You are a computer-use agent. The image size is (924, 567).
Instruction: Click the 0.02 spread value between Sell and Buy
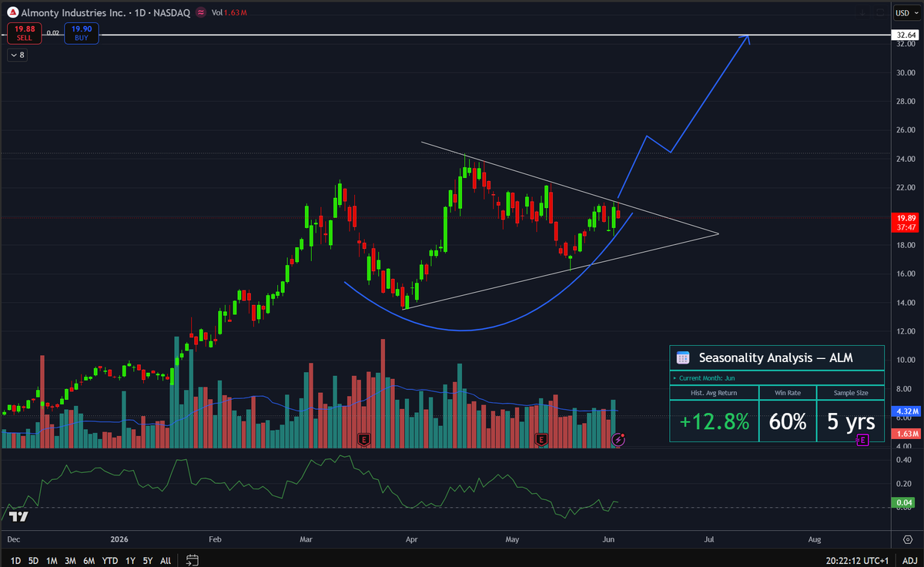pos(52,33)
